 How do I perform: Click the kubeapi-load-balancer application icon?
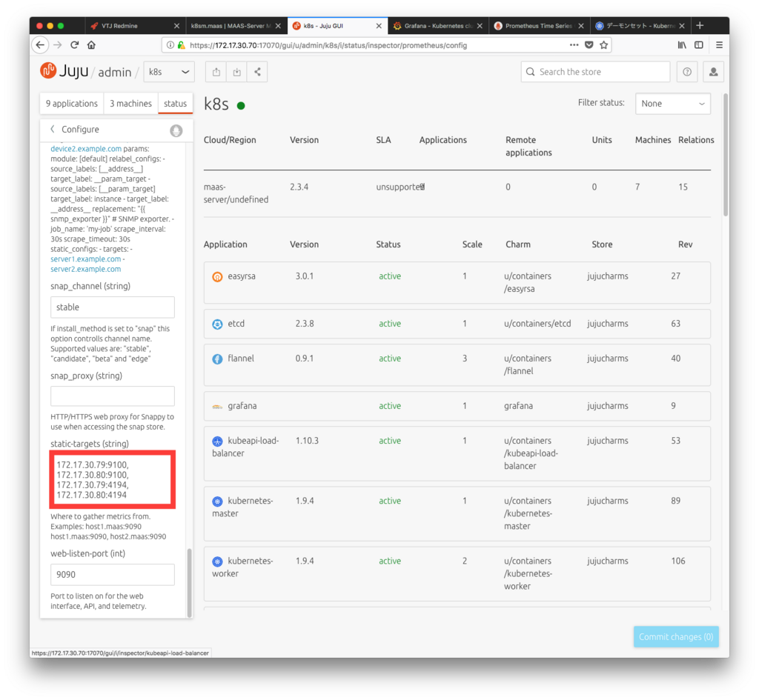point(217,441)
